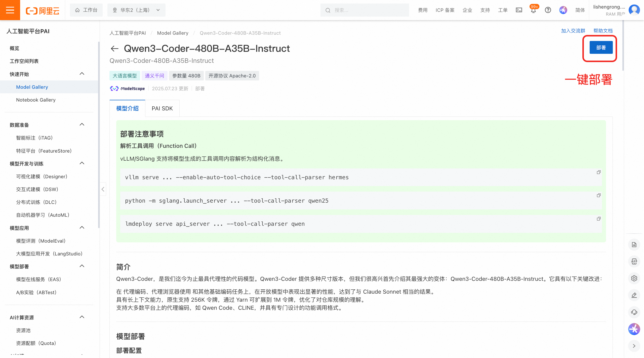
Task: Collapse the AI计算资源 sidebar section
Action: click(x=82, y=317)
